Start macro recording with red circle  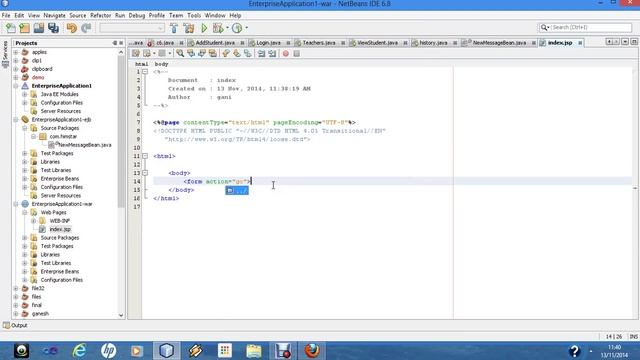pyautogui.click(x=286, y=53)
